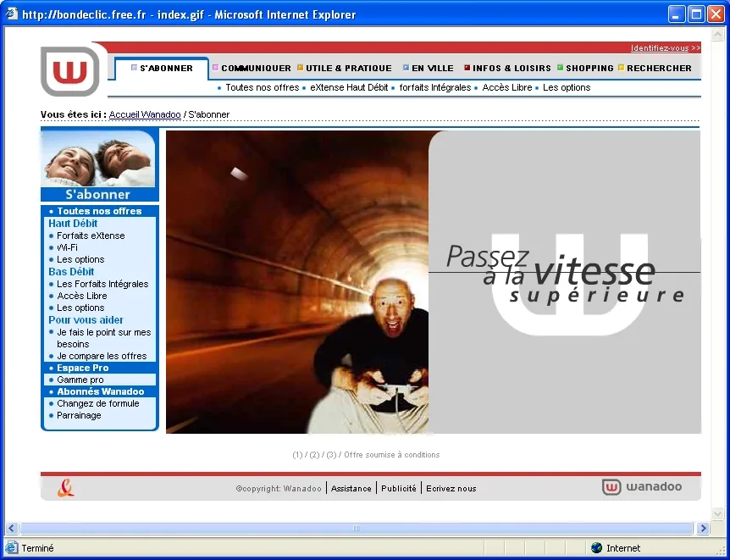
Task: Click the Internet zone globe icon
Action: pyautogui.click(x=596, y=548)
